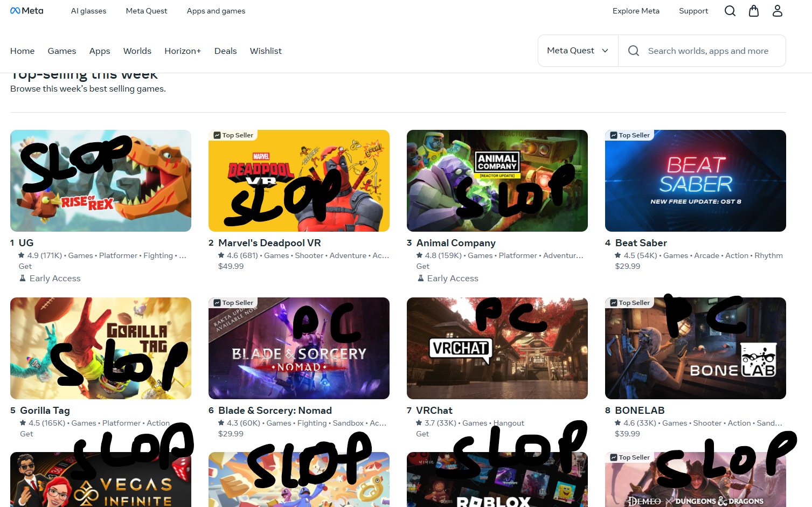Image resolution: width=812 pixels, height=507 pixels.
Task: Open the BONELAB cover thumbnail
Action: pyautogui.click(x=696, y=348)
